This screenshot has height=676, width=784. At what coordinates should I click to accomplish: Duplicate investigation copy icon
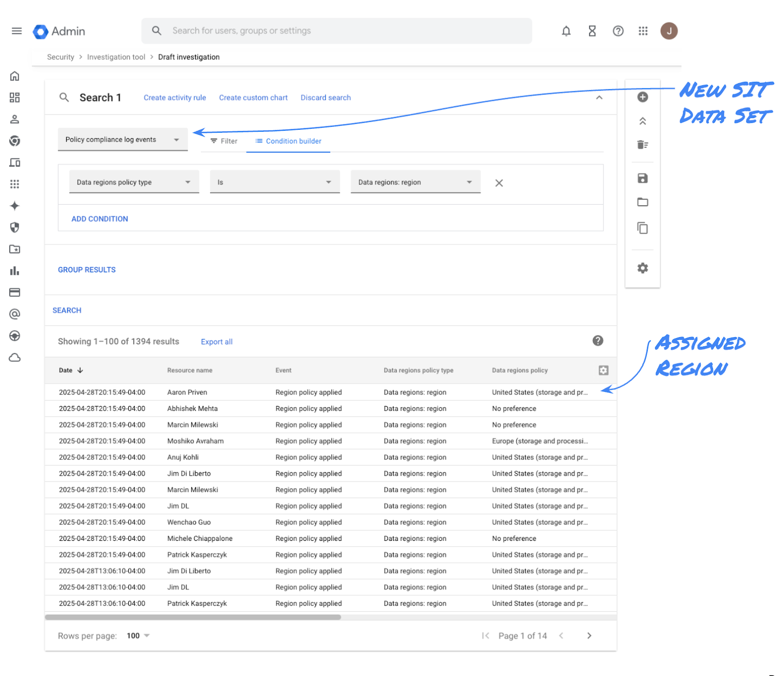642,228
